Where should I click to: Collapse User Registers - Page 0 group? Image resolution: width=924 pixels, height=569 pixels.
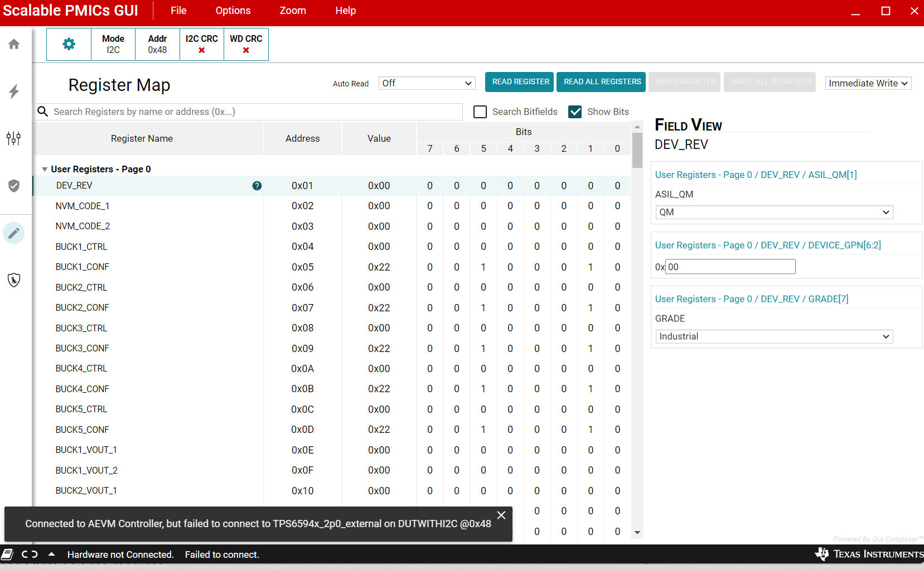[45, 169]
